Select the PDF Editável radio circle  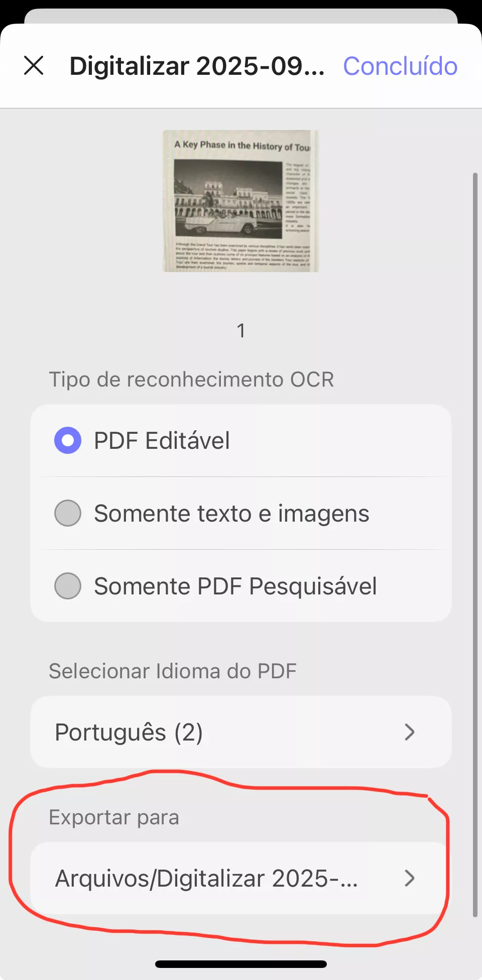coord(68,440)
